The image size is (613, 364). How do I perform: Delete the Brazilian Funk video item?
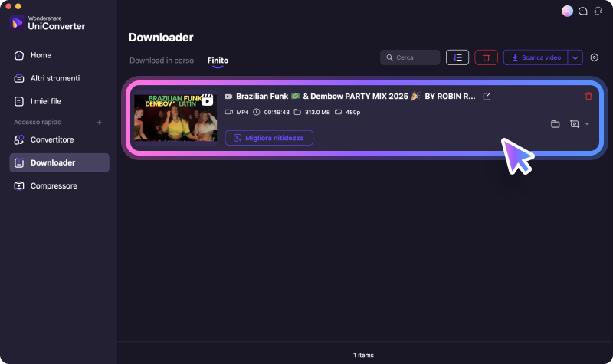(588, 97)
